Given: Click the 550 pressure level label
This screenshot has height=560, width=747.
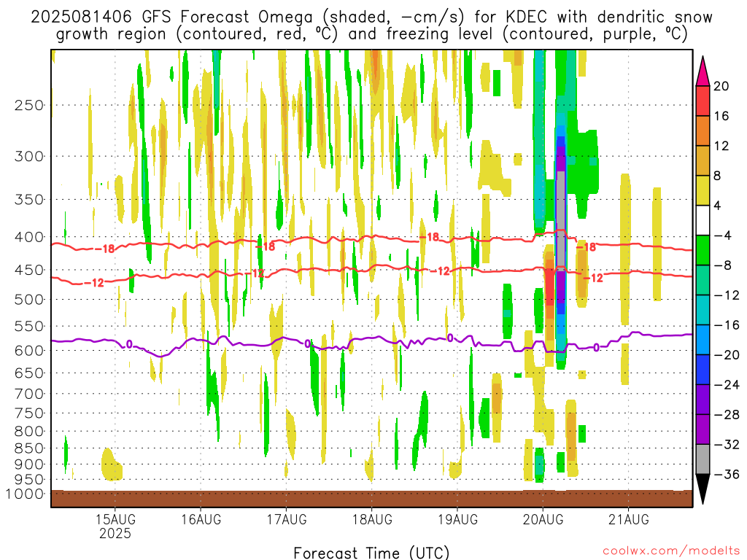Looking at the screenshot, I should [29, 326].
